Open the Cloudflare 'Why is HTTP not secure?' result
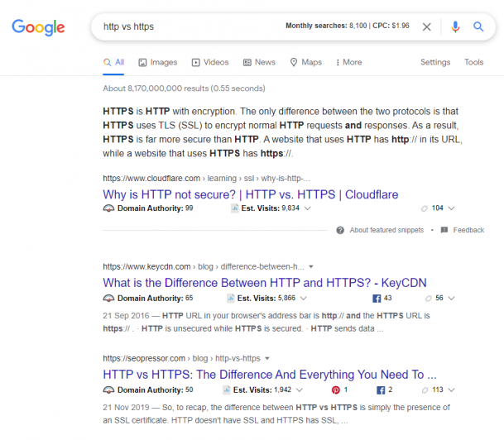504x440 pixels. 251,194
